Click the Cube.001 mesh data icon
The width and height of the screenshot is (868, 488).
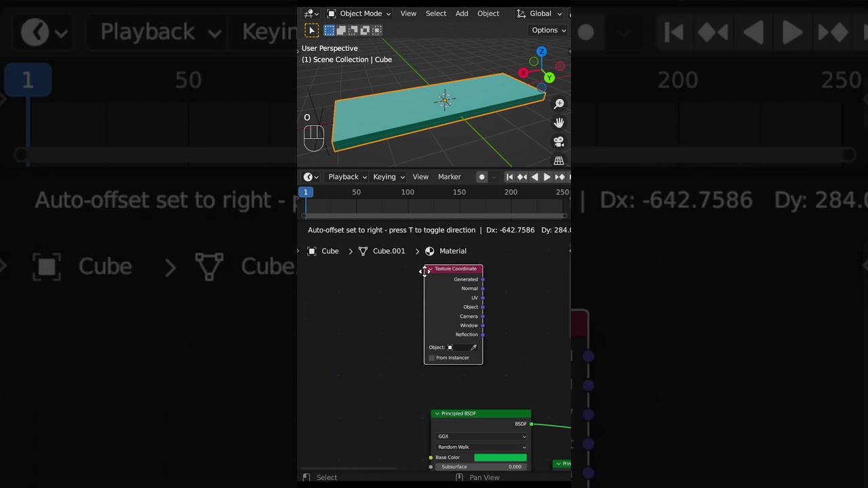(x=363, y=251)
